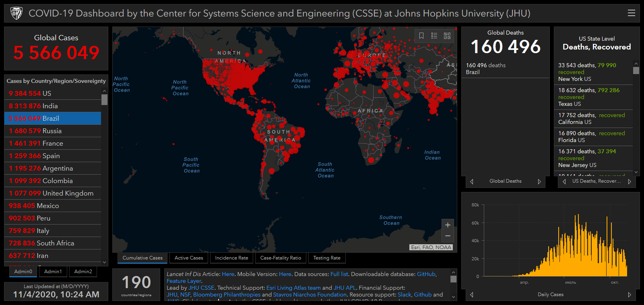This screenshot has height=305, width=644.
Task: Select New York US state entry
Action: tap(593, 72)
